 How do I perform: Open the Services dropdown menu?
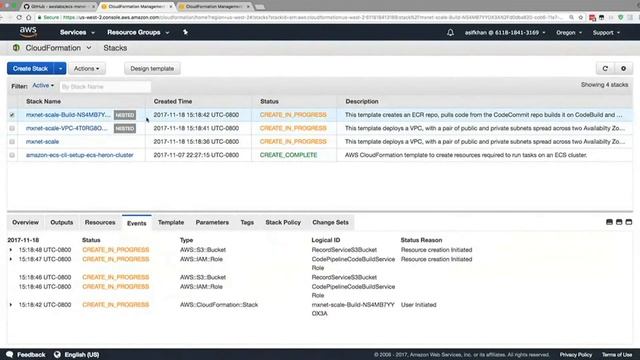click(77, 32)
